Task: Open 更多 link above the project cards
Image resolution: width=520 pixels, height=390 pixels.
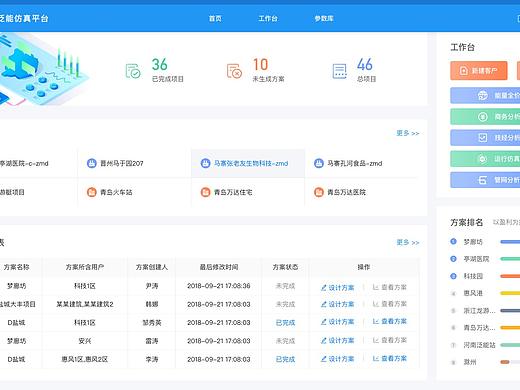Action: (408, 133)
